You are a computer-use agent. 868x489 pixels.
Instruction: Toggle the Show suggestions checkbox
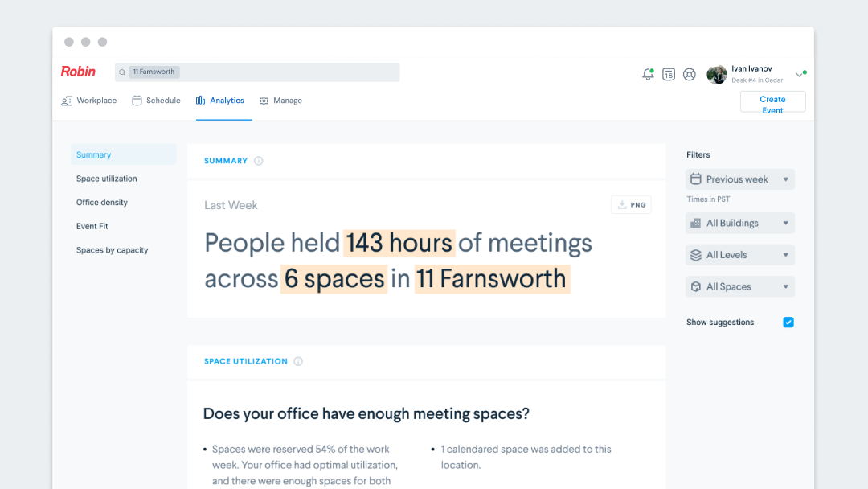click(x=788, y=323)
